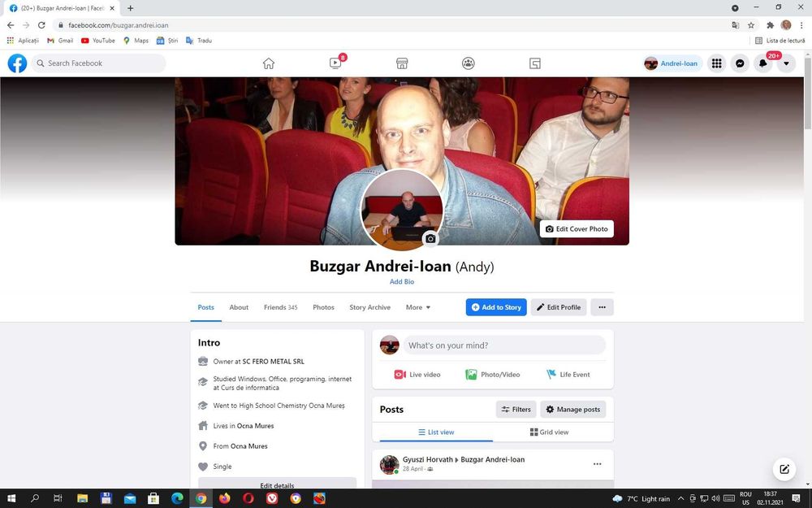Add a Photo/Video to post
Image resolution: width=812 pixels, height=508 pixels.
493,374
